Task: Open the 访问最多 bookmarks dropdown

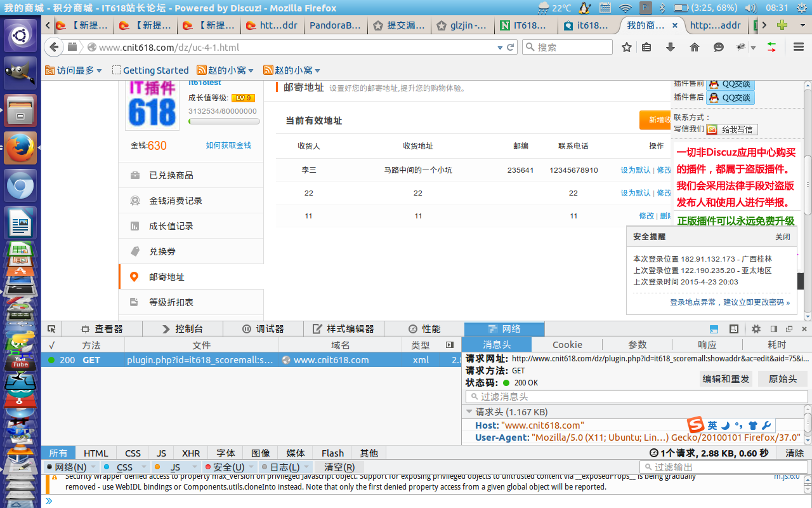Action: pos(74,70)
